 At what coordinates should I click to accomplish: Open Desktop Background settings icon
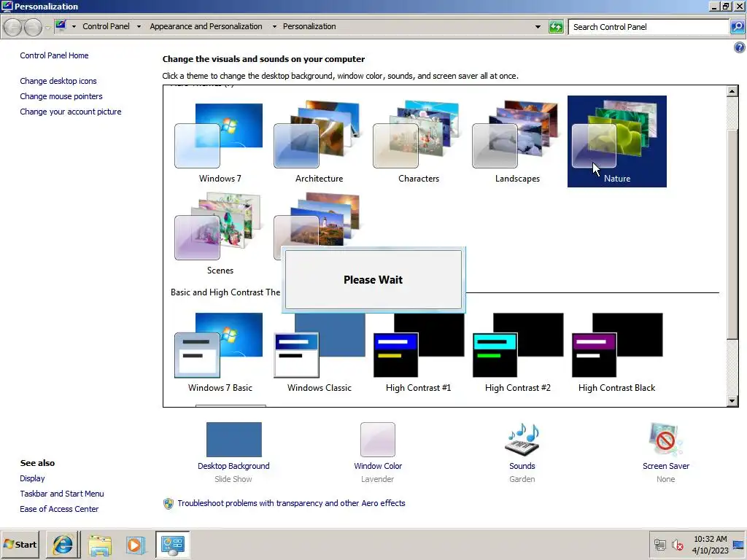(x=233, y=440)
